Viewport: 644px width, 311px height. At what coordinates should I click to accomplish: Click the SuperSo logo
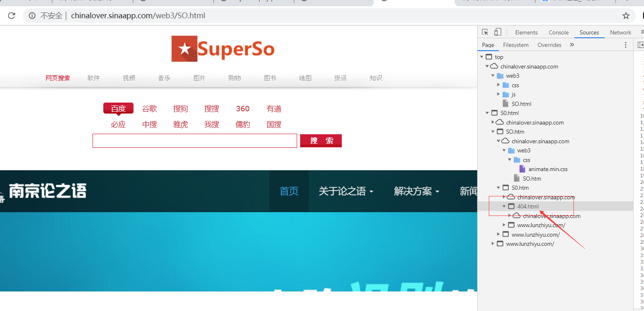click(223, 49)
